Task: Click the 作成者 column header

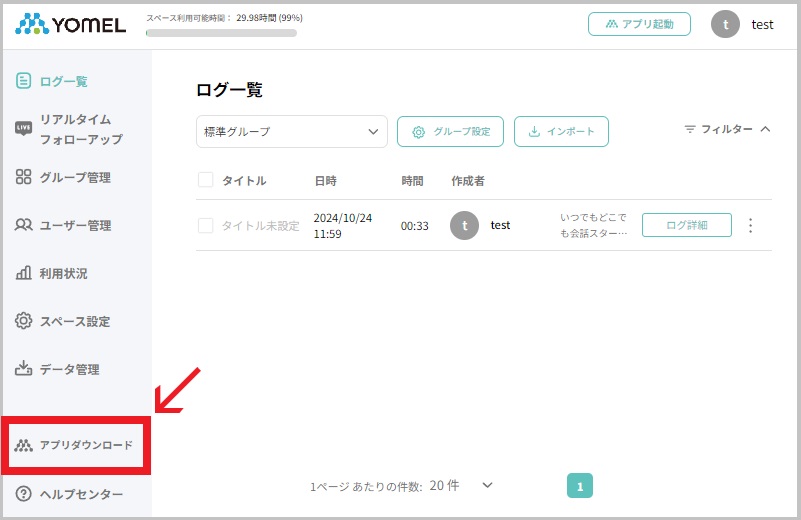Action: coord(468,181)
